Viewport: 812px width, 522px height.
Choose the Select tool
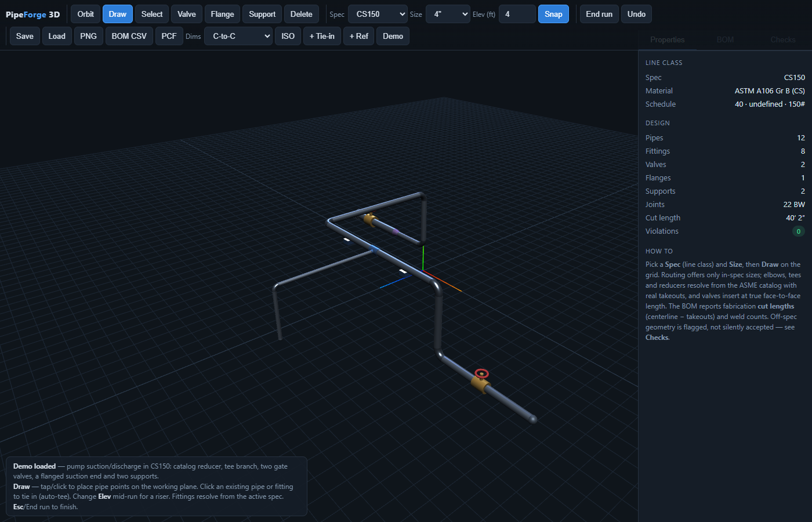[152, 14]
